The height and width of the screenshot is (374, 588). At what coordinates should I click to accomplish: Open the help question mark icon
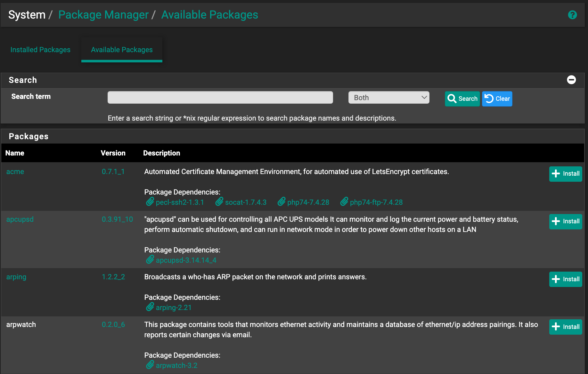572,15
